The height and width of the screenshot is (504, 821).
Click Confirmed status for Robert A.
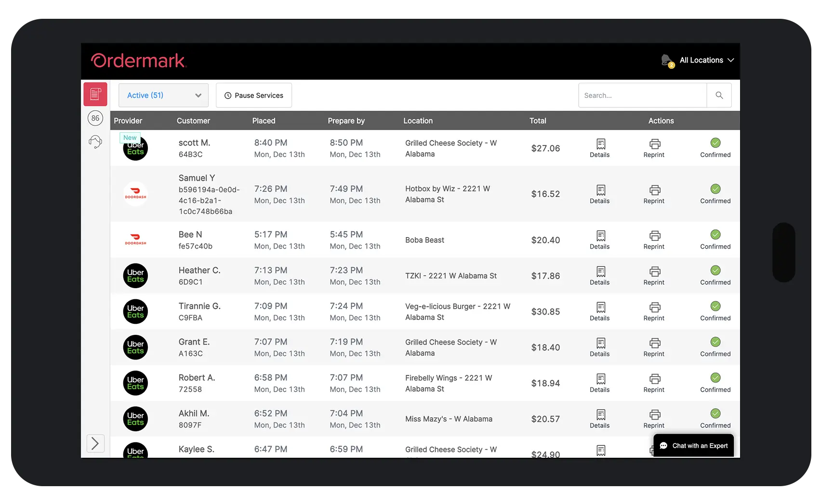pos(715,383)
